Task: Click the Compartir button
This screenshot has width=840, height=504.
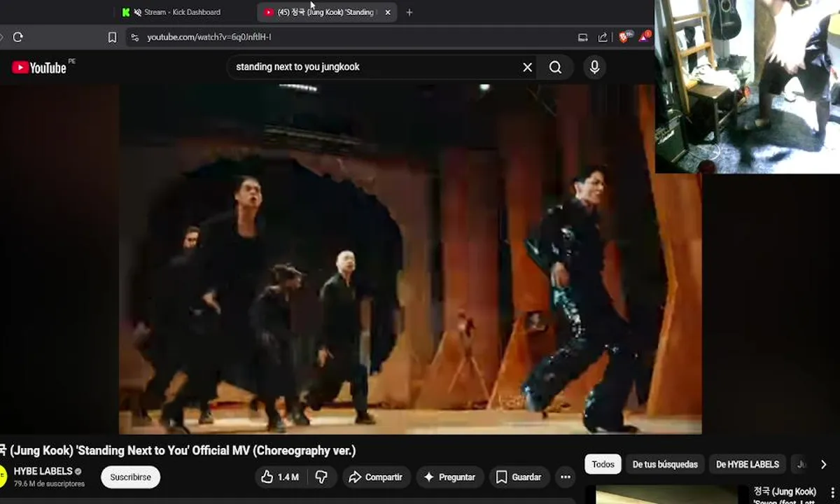Action: tap(375, 477)
